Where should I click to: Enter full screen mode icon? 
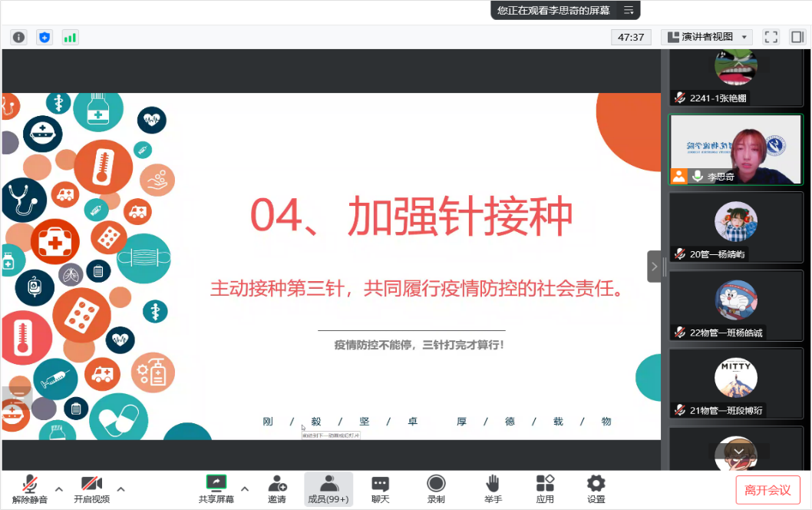pyautogui.click(x=771, y=37)
